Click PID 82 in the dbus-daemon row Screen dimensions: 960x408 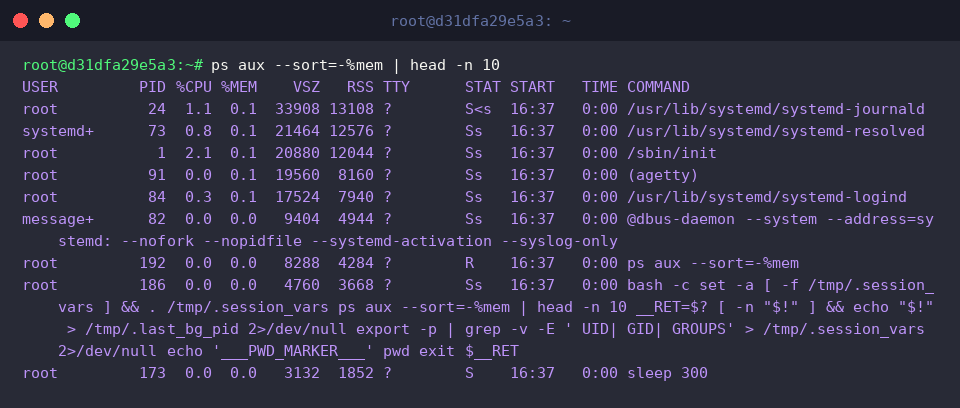[x=157, y=219]
